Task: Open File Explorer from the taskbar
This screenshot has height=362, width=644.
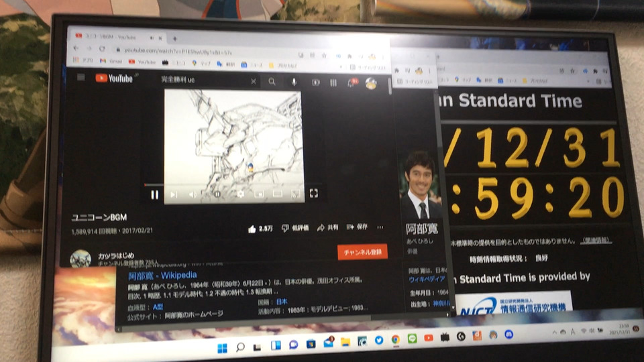Action: [x=345, y=341]
